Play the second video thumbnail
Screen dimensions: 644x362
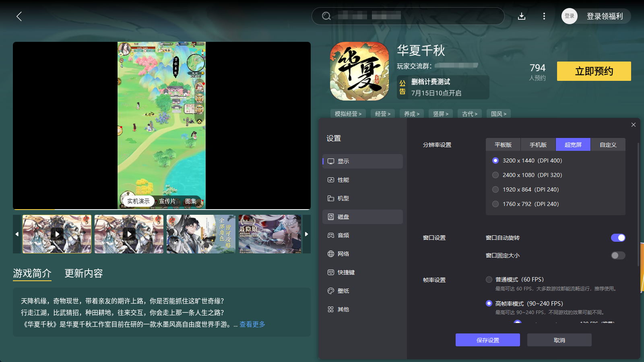[x=129, y=234]
